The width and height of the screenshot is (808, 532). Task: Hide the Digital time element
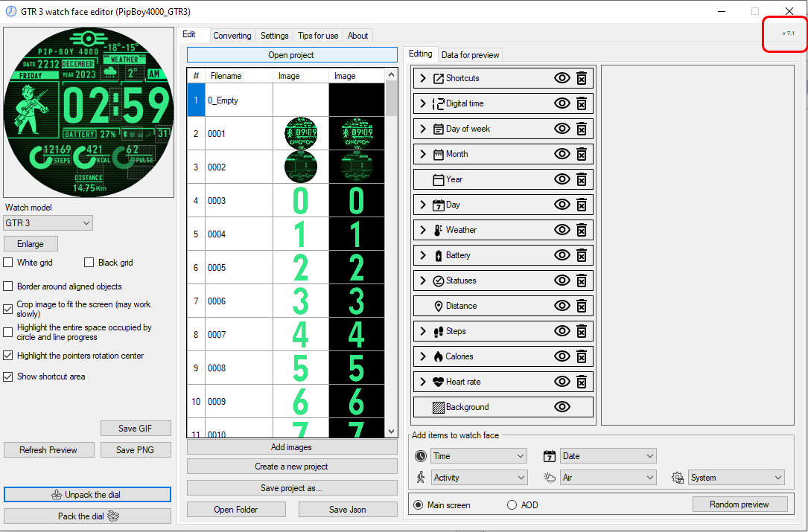pyautogui.click(x=562, y=103)
